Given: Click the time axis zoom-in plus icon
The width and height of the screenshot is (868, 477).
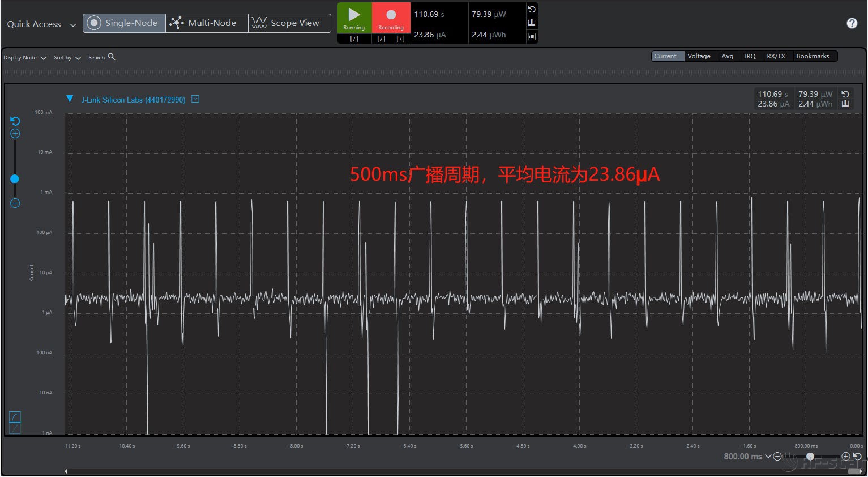Looking at the screenshot, I should tap(845, 457).
